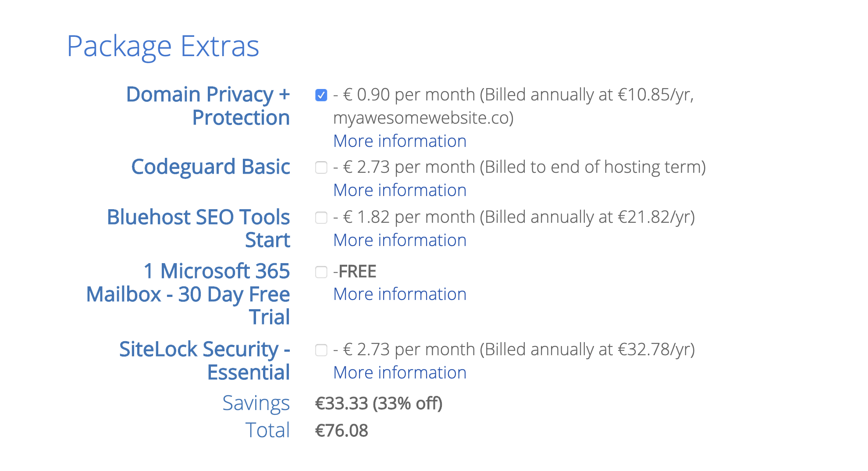
Task: Click the €76.08 total amount
Action: pos(342,431)
